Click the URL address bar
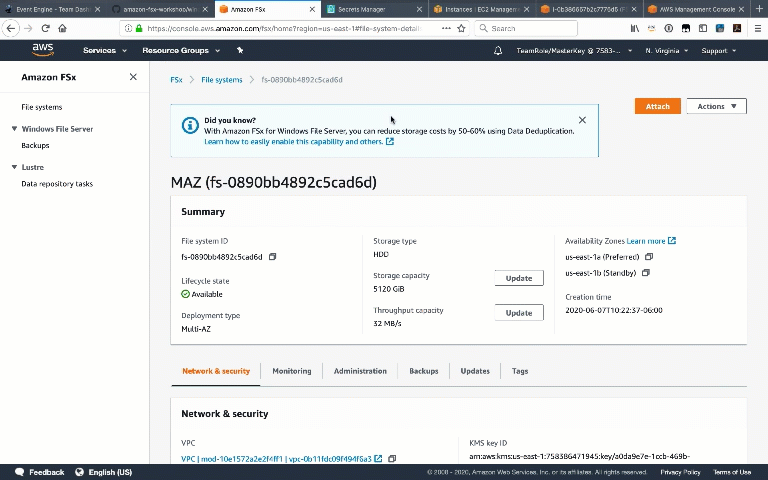Image resolution: width=768 pixels, height=480 pixels. click(284, 28)
